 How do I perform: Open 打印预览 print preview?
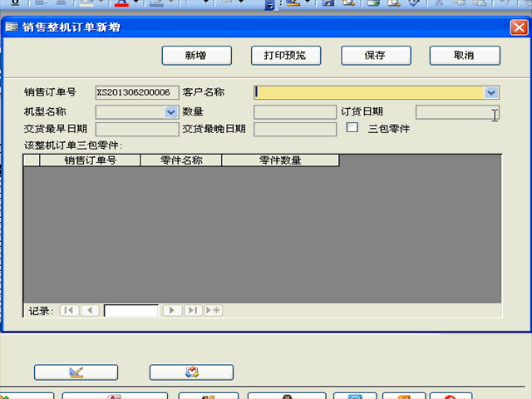(286, 56)
